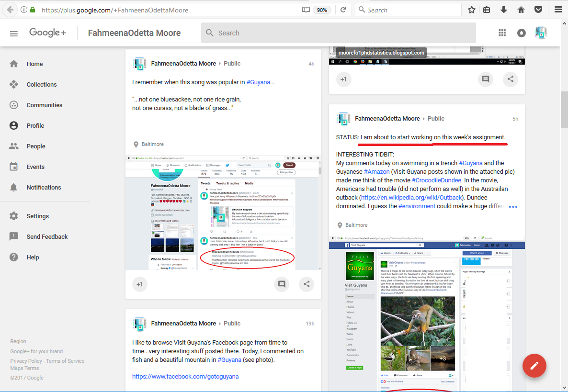Click #Guyana hashtag in the 19h post
Viewport: 568px width, 392px height.
[x=229, y=360]
